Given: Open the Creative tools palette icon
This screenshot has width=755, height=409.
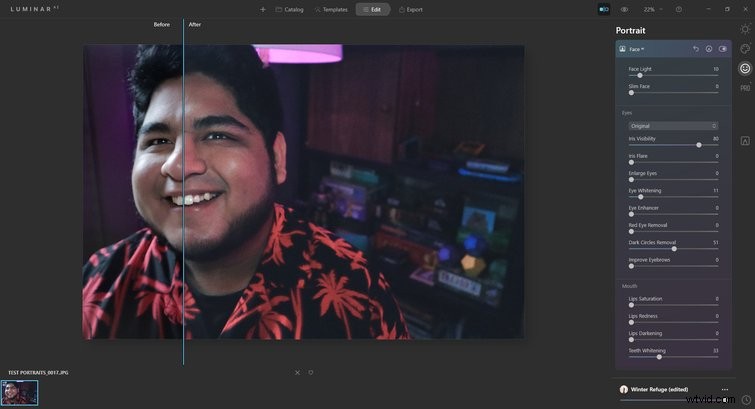Looking at the screenshot, I should 745,49.
